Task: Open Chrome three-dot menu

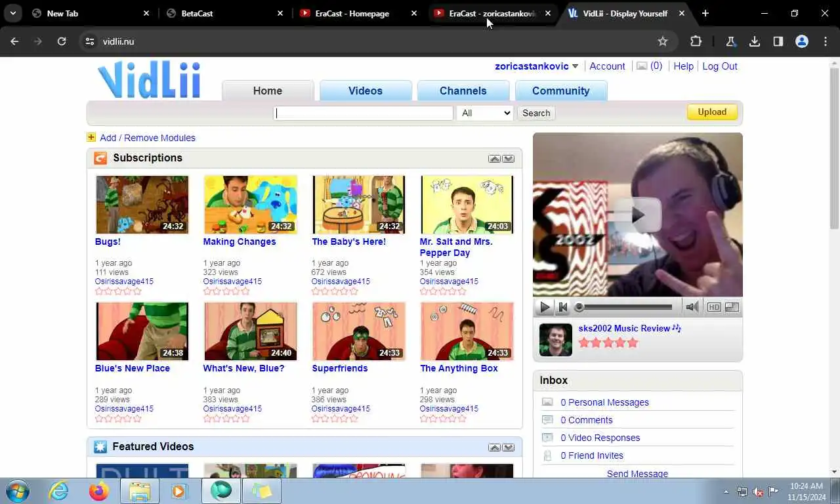Action: pos(826,41)
